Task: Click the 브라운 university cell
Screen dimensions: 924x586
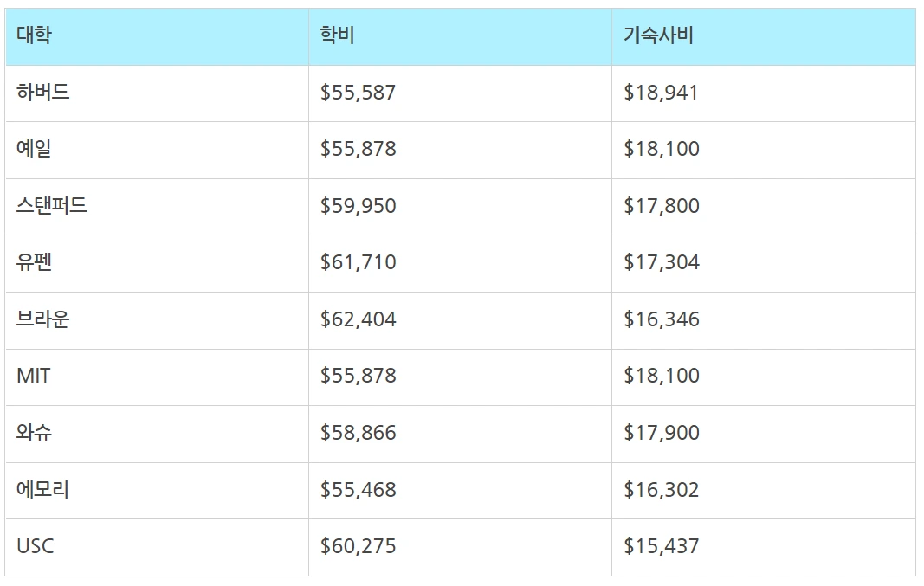Action: (x=42, y=319)
